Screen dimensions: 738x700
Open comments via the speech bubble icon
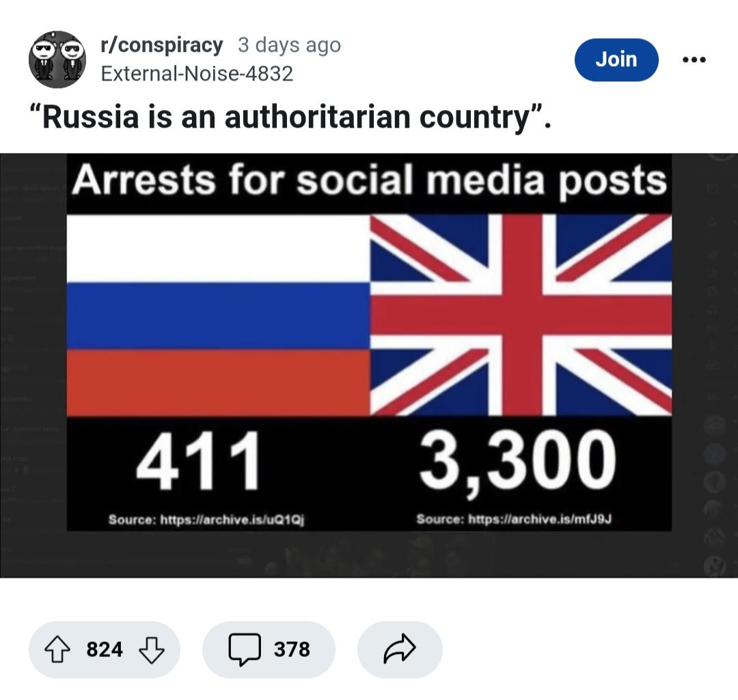click(245, 649)
